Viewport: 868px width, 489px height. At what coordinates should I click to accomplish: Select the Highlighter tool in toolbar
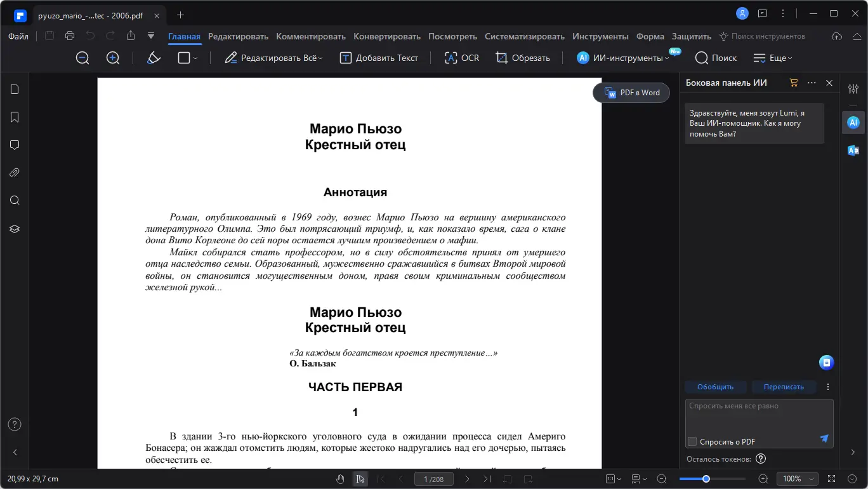click(154, 58)
